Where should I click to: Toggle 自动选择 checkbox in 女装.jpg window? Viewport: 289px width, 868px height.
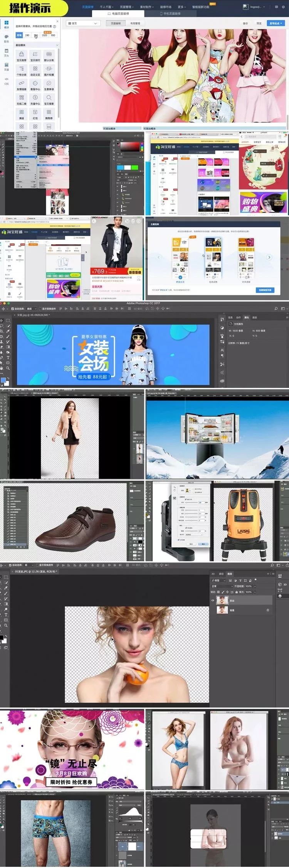(12, 309)
